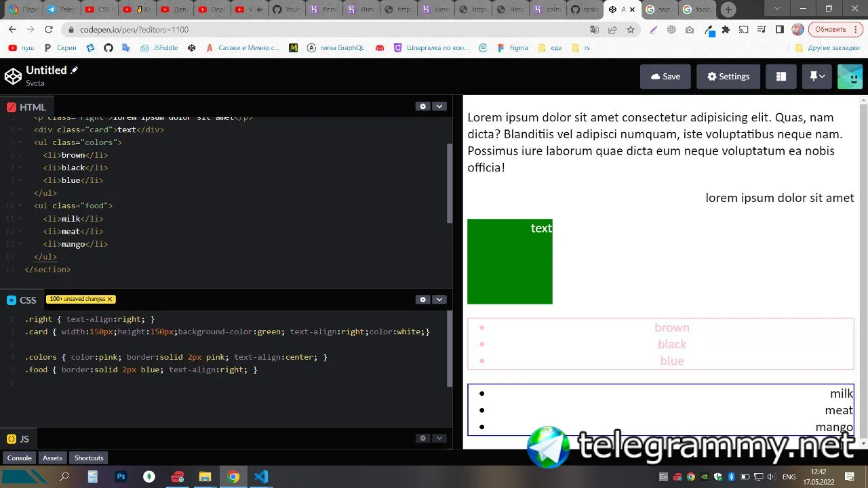Open Visual Studio Code from taskbar
Screen dimensions: 868x488
click(x=262, y=477)
